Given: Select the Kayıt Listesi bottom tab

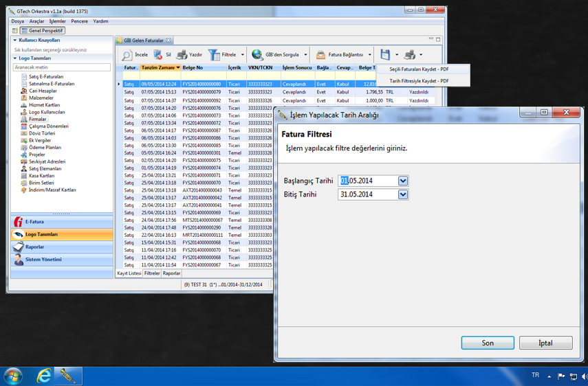Looking at the screenshot, I should click(x=129, y=273).
